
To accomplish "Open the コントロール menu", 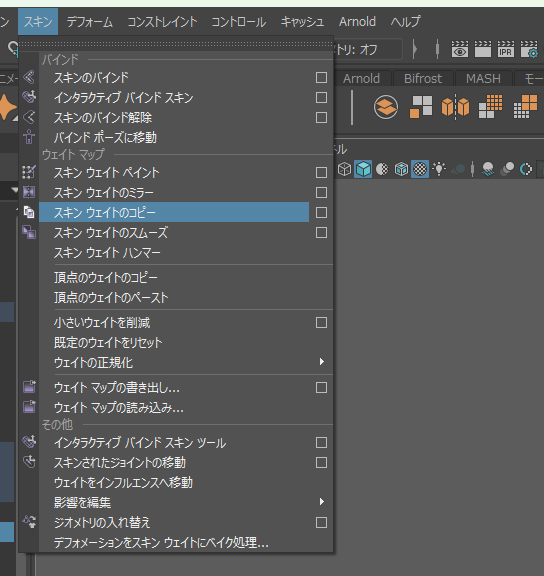I will pyautogui.click(x=238, y=22).
